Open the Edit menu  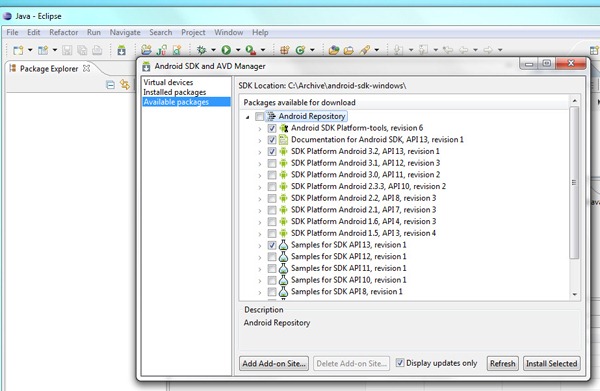[x=34, y=33]
